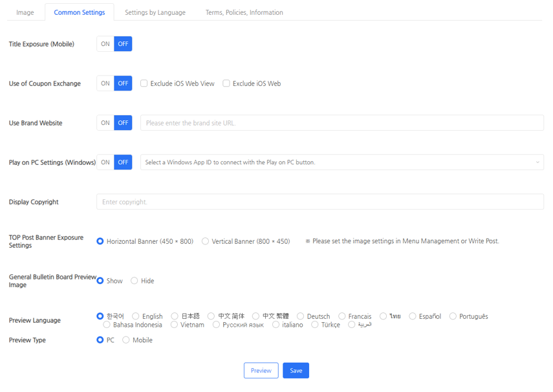Focus the Display Copyright input field
This screenshot has width=553, height=392.
click(320, 202)
